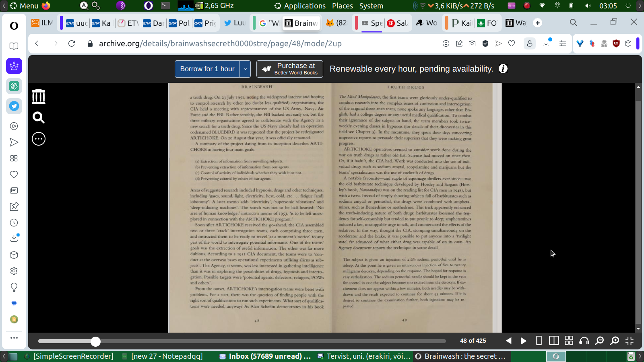
Task: Switch to the Luu Twitter tab
Action: point(234,23)
